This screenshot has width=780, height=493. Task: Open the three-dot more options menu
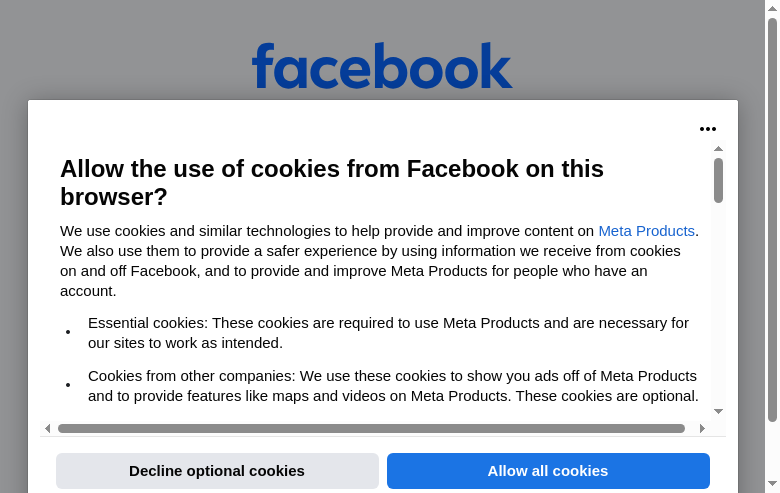tap(708, 129)
